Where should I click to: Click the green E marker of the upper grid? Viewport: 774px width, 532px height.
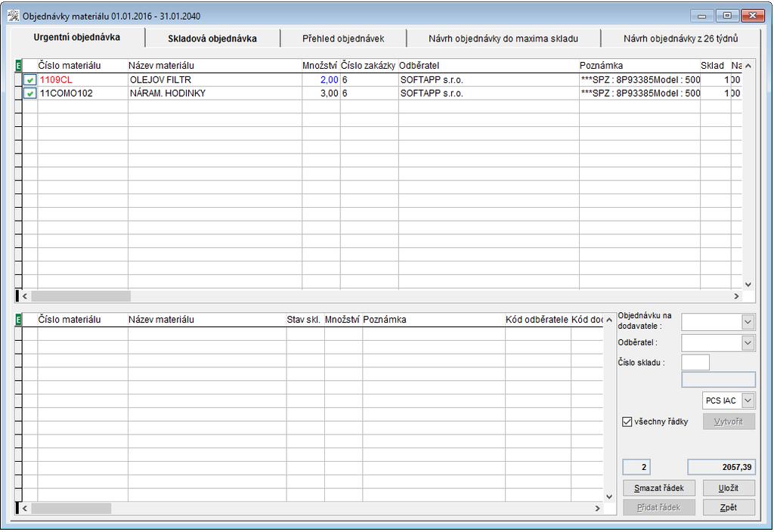click(19, 66)
